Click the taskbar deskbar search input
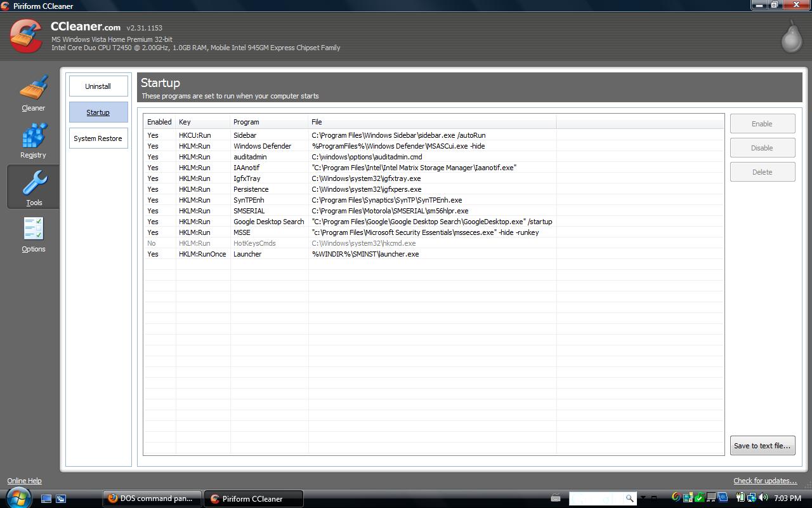The width and height of the screenshot is (812, 508). [596, 498]
